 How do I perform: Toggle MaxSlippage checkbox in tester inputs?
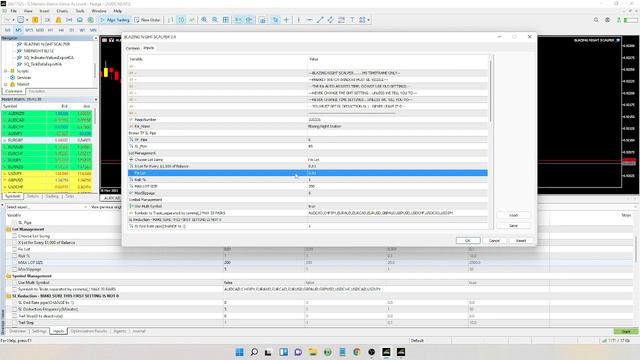(15, 269)
